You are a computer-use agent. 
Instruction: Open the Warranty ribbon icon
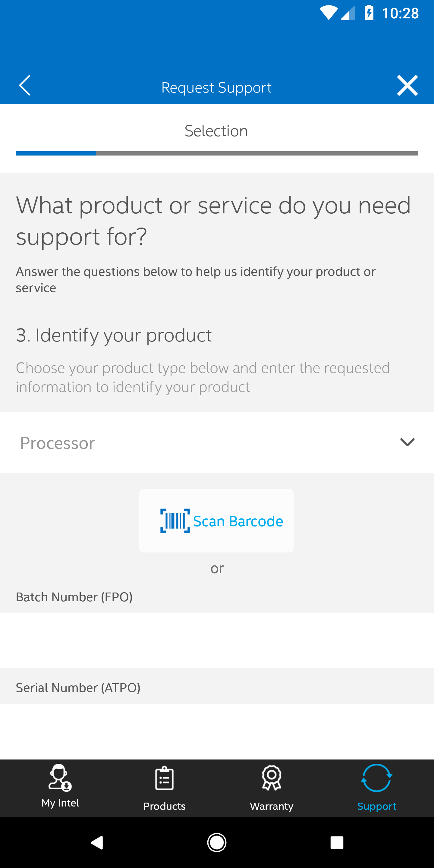272,778
